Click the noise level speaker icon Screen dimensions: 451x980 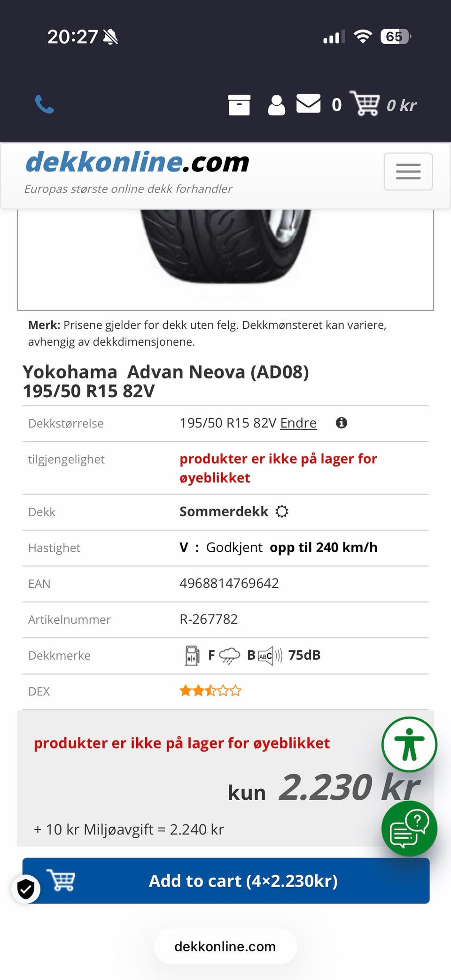click(270, 656)
